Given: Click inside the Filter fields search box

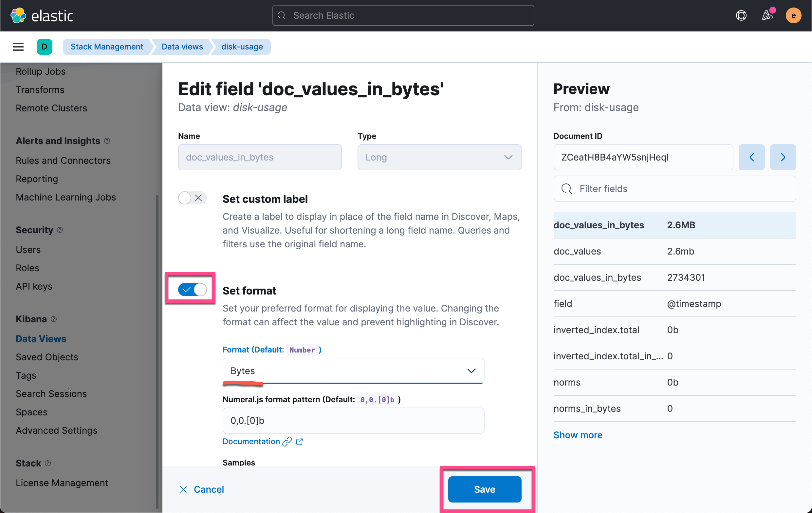Looking at the screenshot, I should click(674, 189).
